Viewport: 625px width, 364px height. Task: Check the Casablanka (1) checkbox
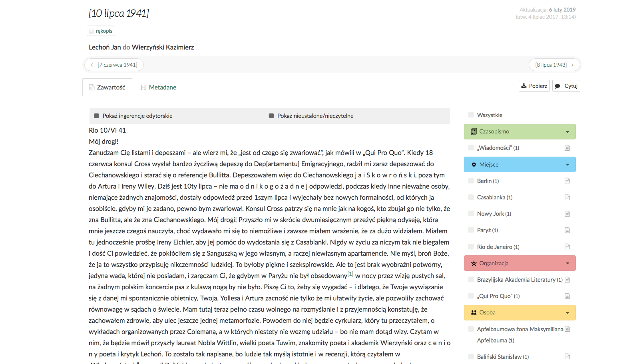pos(471,197)
